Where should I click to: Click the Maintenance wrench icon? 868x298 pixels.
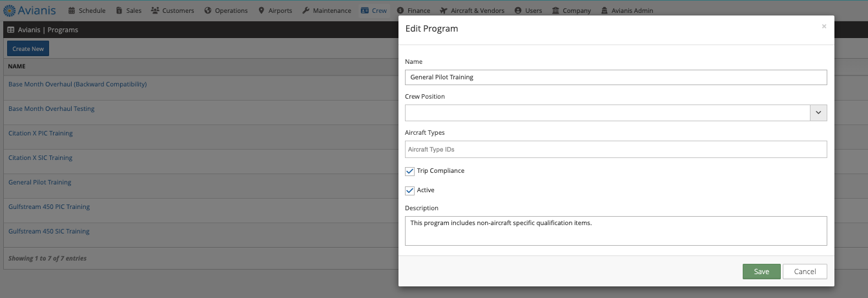[x=306, y=11]
